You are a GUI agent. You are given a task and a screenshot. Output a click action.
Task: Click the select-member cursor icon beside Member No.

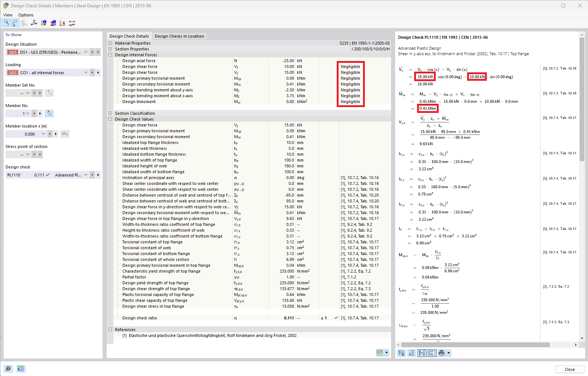49,114
